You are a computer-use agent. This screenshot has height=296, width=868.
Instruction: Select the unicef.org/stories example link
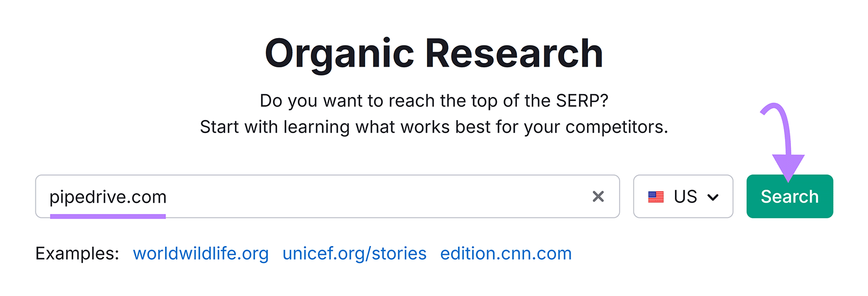354,254
